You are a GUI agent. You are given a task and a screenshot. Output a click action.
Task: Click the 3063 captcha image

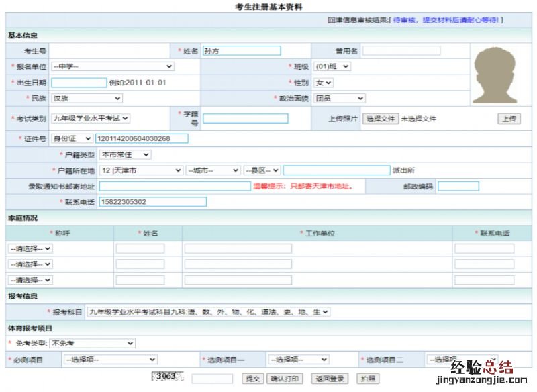pos(165,377)
